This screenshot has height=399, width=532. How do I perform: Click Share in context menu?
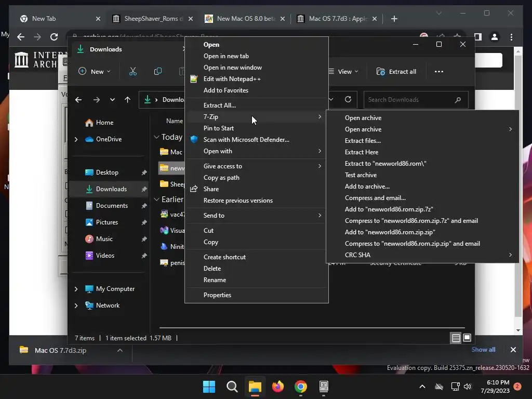(x=257, y=189)
